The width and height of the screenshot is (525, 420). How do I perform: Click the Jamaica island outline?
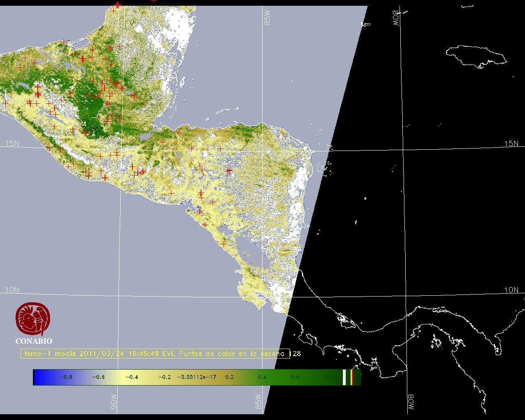[476, 55]
